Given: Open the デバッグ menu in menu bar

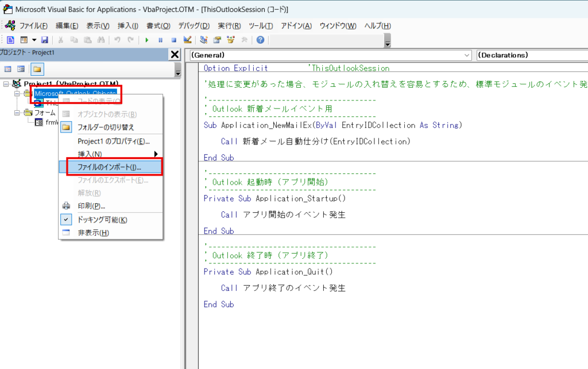Looking at the screenshot, I should click(194, 26).
